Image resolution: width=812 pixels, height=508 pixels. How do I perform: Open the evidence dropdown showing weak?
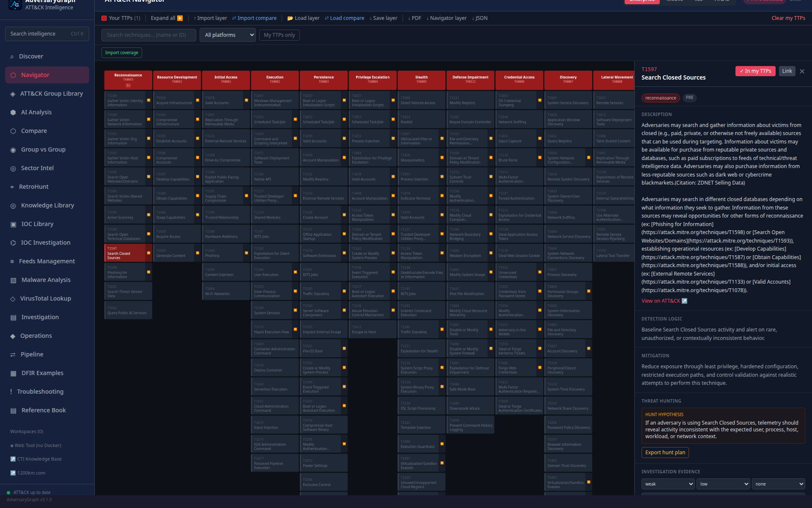(668, 484)
